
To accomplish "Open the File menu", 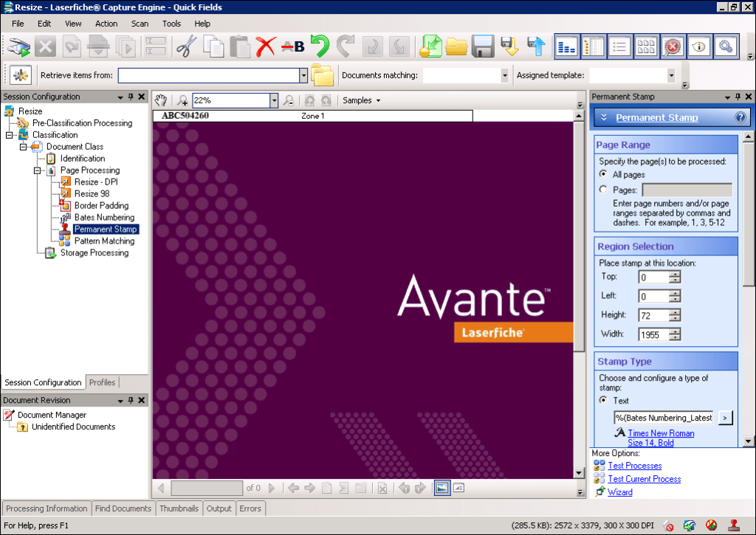I will 18,24.
